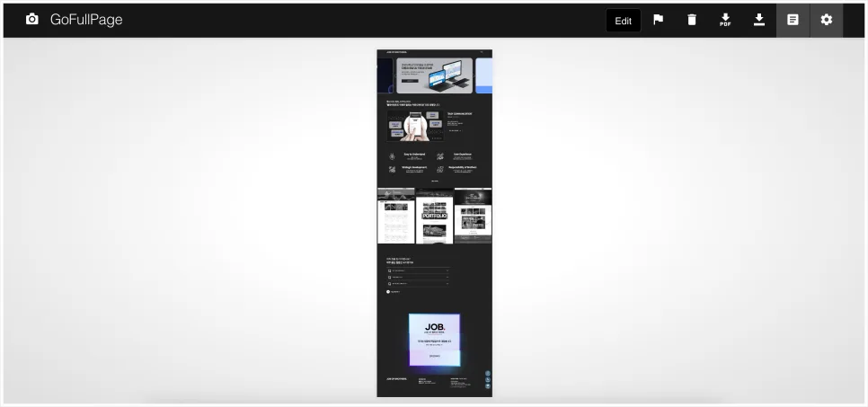Click the GoFullPage title text
Viewport: 868px width, 407px height.
86,20
